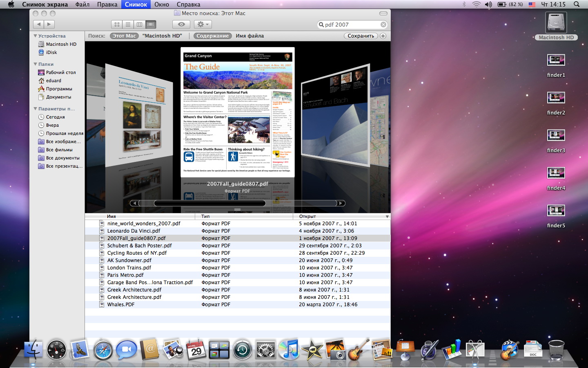Open the eduard home folder in the sidebar
588x368 pixels.
(x=49, y=81)
